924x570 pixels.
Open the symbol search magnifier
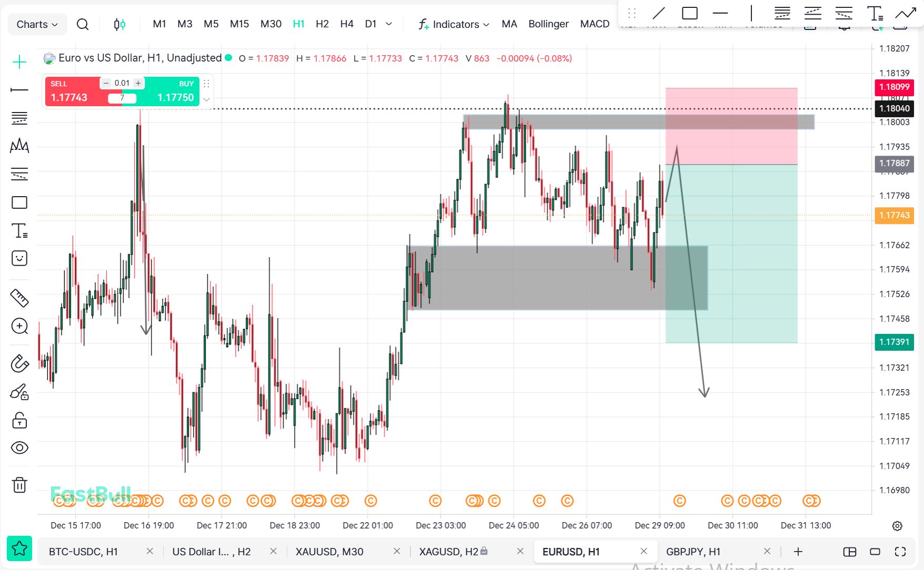83,24
